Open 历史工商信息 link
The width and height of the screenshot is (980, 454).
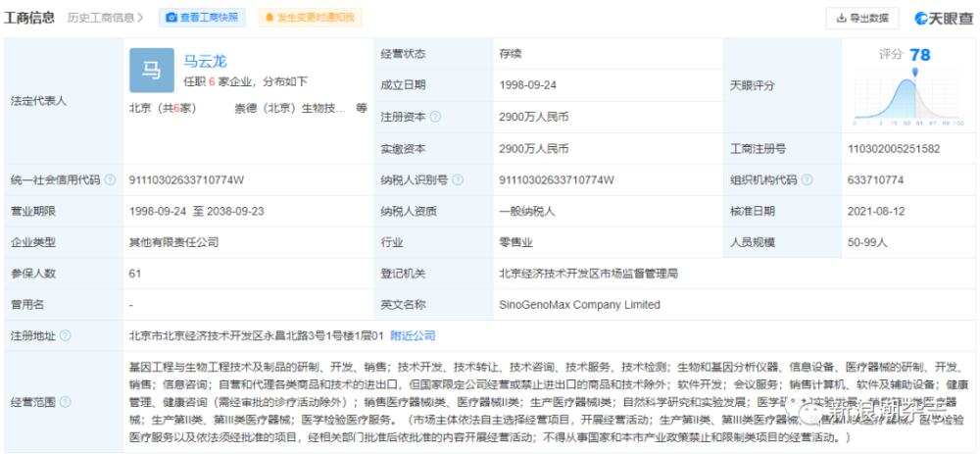pyautogui.click(x=105, y=18)
